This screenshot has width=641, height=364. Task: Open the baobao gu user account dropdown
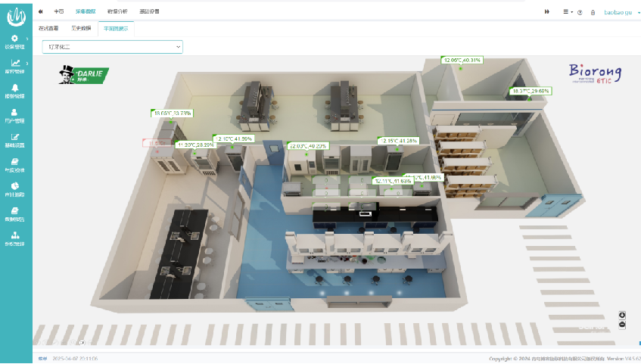click(620, 12)
